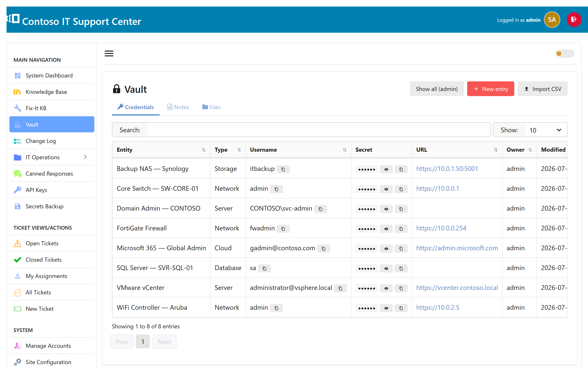This screenshot has height=368, width=588.
Task: View Closed Tickets
Action: (x=52, y=259)
